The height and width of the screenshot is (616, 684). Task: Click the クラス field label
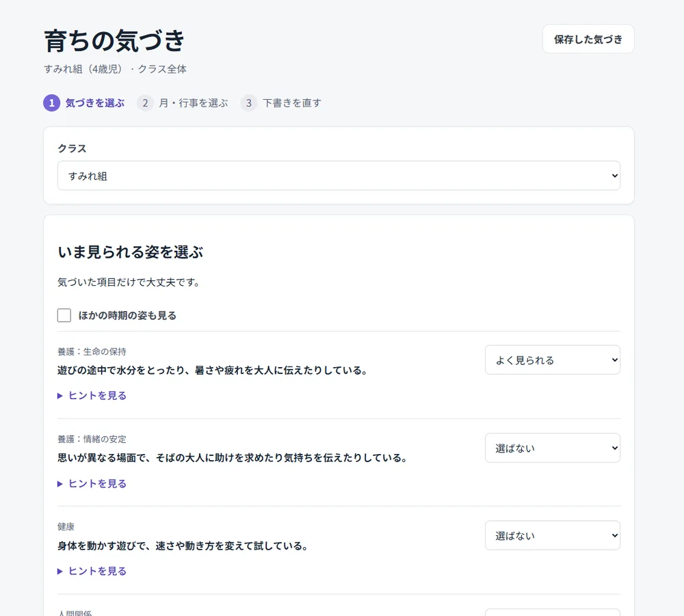[72, 148]
